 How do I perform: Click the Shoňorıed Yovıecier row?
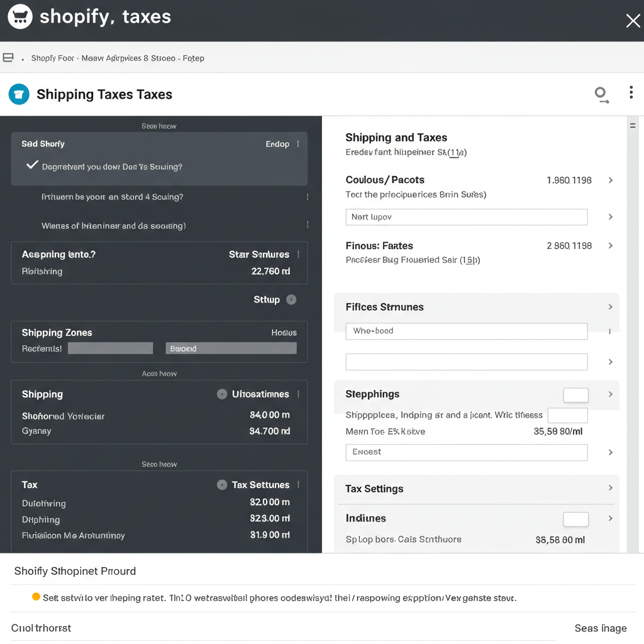pos(156,416)
